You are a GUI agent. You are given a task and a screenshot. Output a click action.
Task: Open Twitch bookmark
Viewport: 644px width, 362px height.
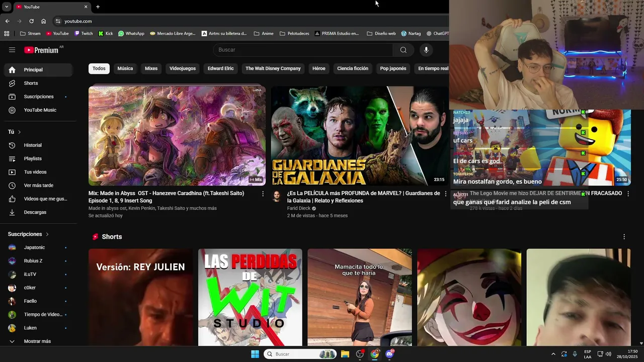pos(84,34)
